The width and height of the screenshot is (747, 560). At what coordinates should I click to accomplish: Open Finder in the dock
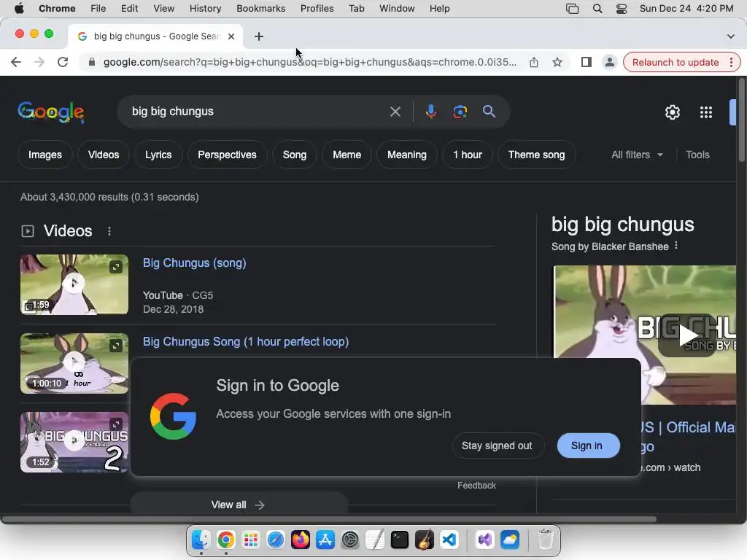(x=201, y=540)
